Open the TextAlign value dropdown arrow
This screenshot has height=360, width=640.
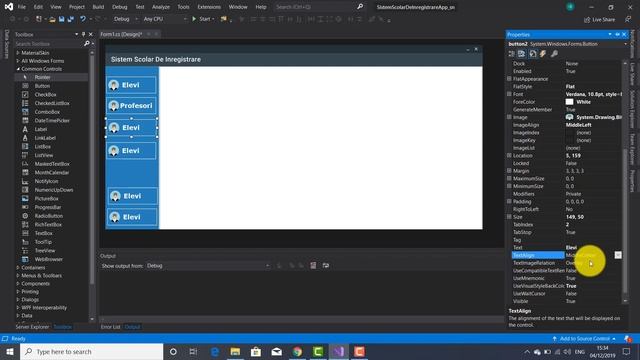618,255
